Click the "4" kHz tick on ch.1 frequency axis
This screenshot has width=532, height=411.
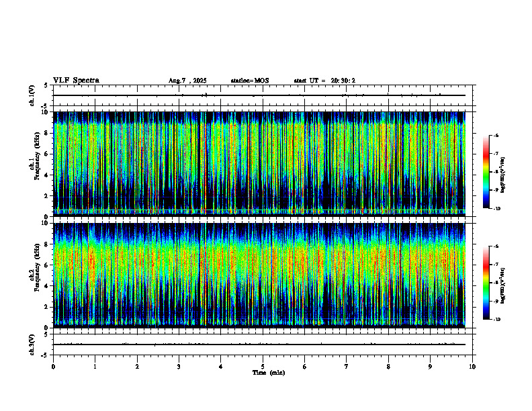48,175
